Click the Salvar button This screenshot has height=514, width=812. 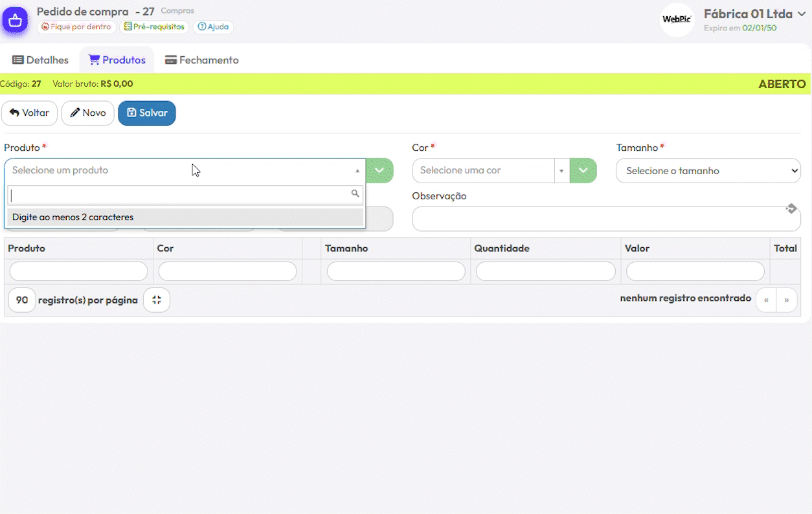(147, 113)
